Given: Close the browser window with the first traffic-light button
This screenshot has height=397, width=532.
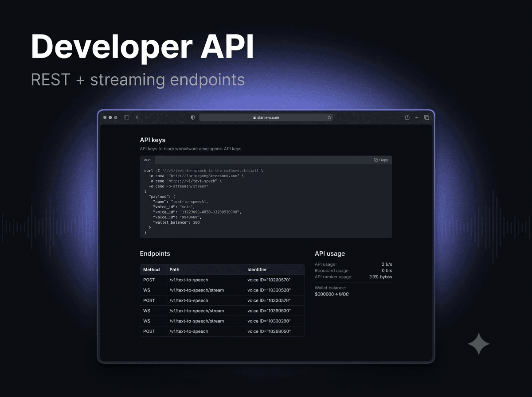Looking at the screenshot, I should pos(105,117).
